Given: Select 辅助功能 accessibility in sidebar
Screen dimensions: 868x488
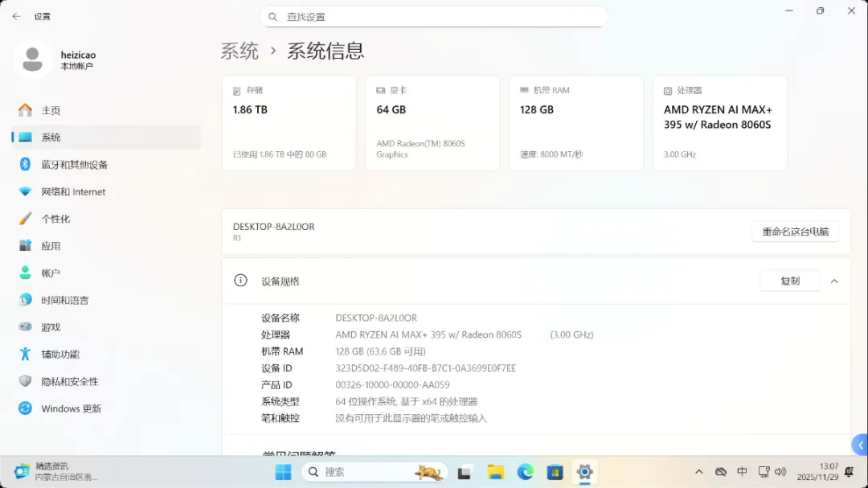Looking at the screenshot, I should [60, 355].
